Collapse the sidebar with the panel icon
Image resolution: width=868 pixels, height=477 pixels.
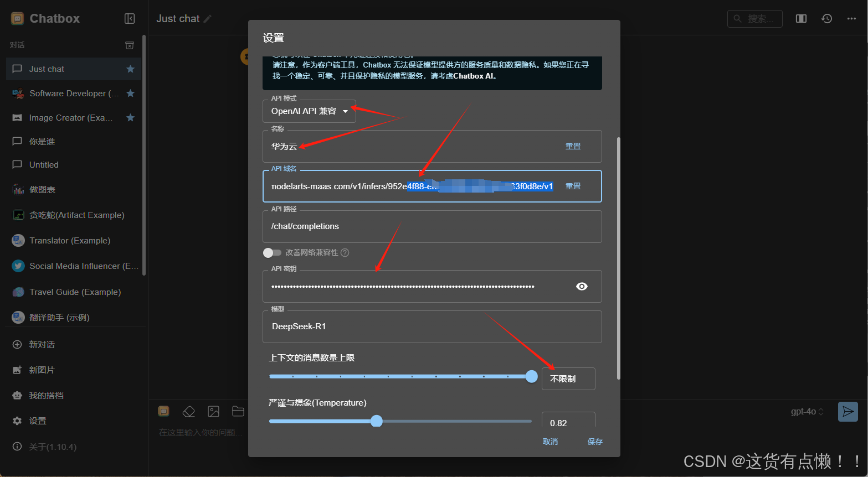point(130,19)
